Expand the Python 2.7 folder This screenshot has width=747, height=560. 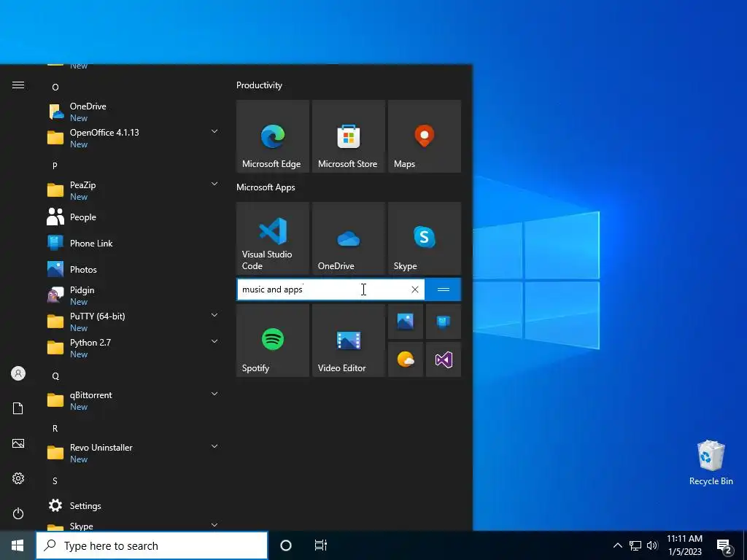[x=214, y=341]
